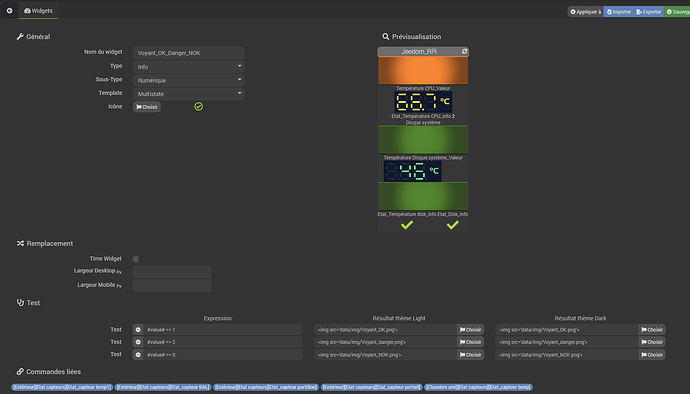
Task: Click the Remplacement section heading
Action: tap(45, 243)
